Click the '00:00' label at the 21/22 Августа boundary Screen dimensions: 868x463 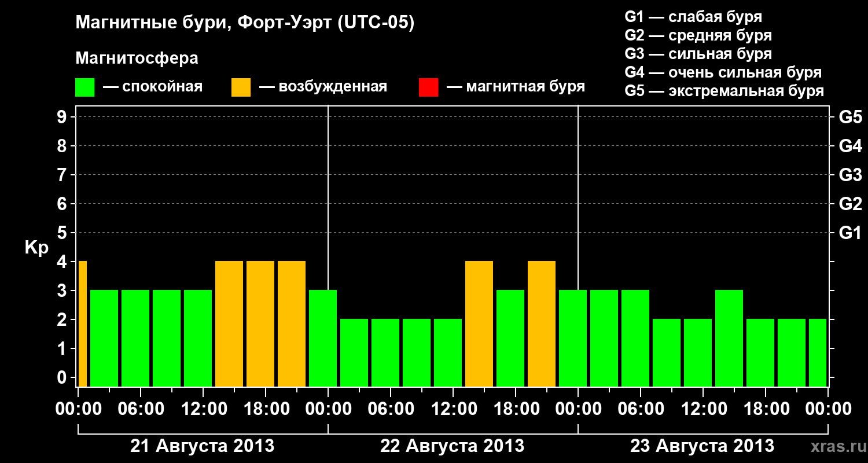tap(328, 409)
